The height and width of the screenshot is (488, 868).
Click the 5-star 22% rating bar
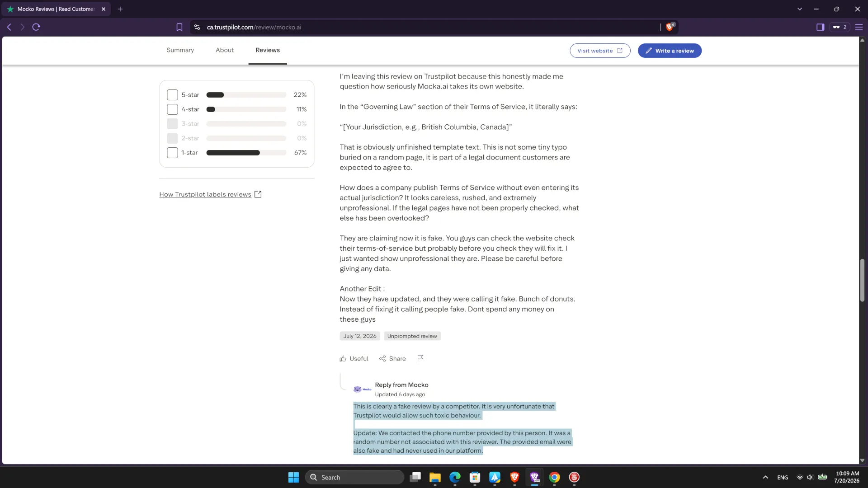pos(246,95)
